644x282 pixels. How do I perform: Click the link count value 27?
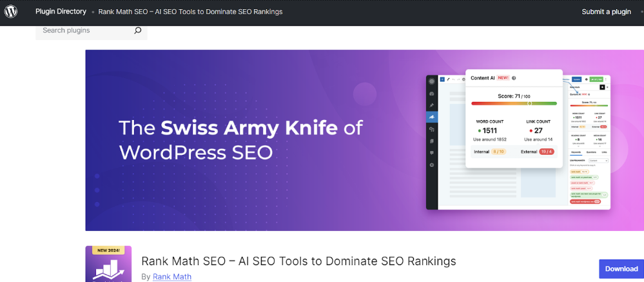[538, 131]
